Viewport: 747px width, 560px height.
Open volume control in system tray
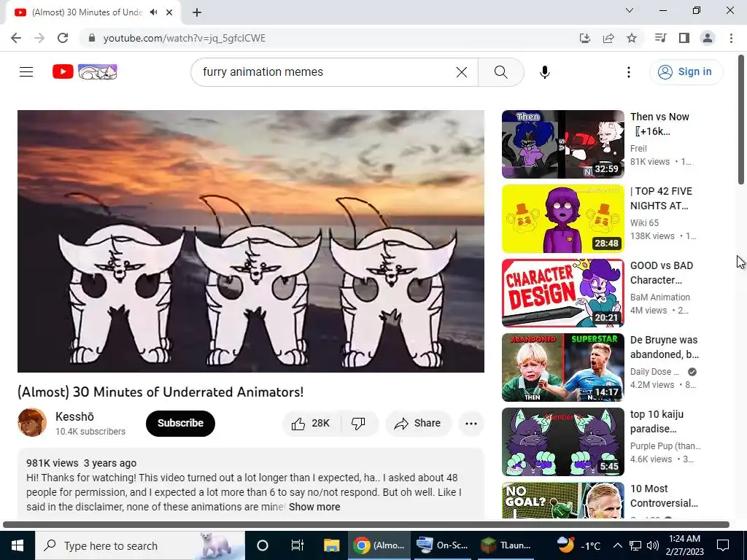653,545
